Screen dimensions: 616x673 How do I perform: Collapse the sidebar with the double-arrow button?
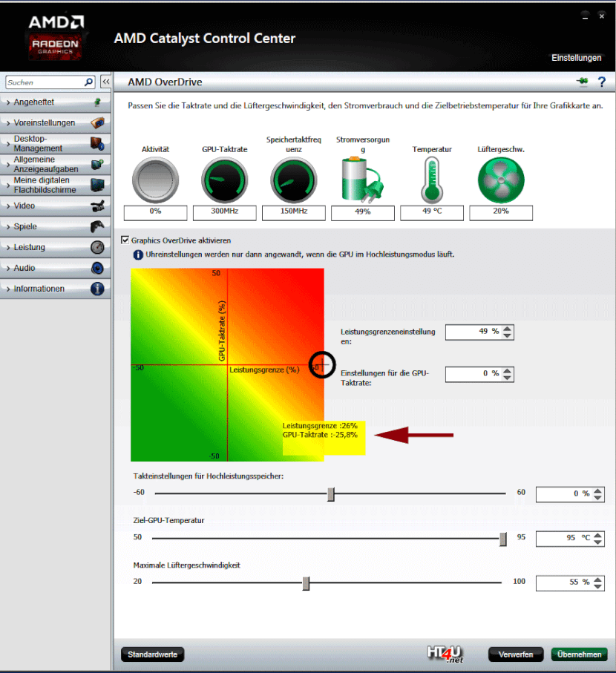click(x=105, y=82)
